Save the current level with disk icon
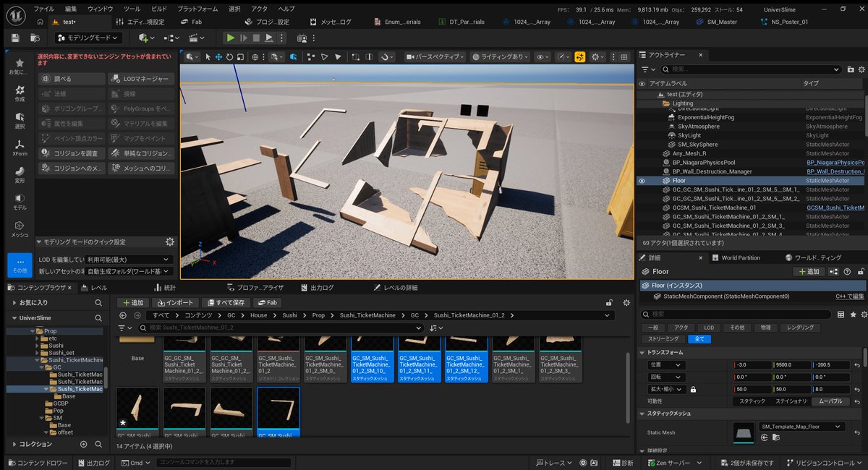This screenshot has width=868, height=470. click(16, 38)
